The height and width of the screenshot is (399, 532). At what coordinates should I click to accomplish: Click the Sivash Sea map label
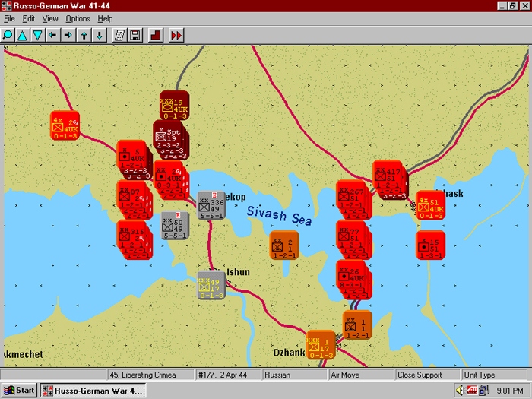[x=279, y=215]
